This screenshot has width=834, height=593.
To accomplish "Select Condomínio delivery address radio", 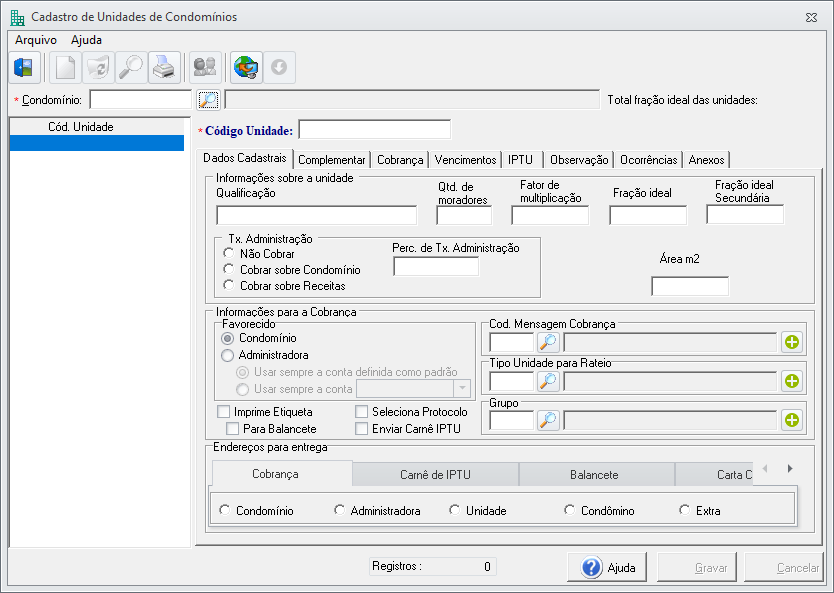I will 224,510.
